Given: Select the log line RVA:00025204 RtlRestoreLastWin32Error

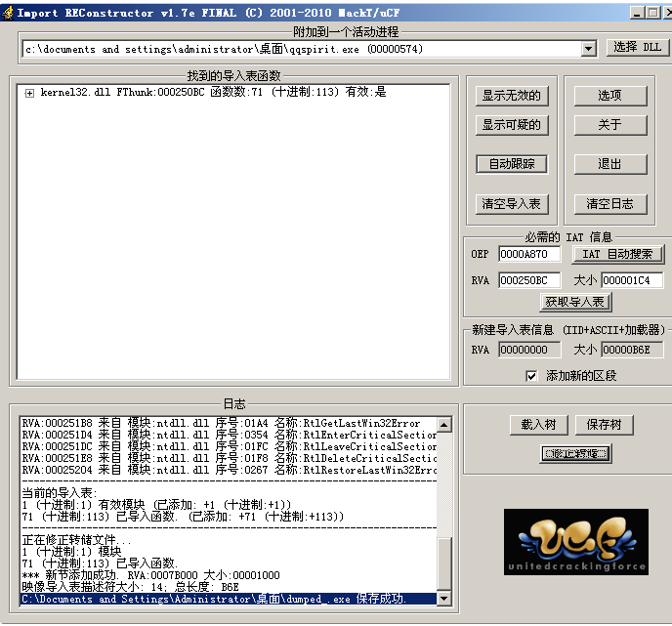Looking at the screenshot, I should (x=229, y=470).
